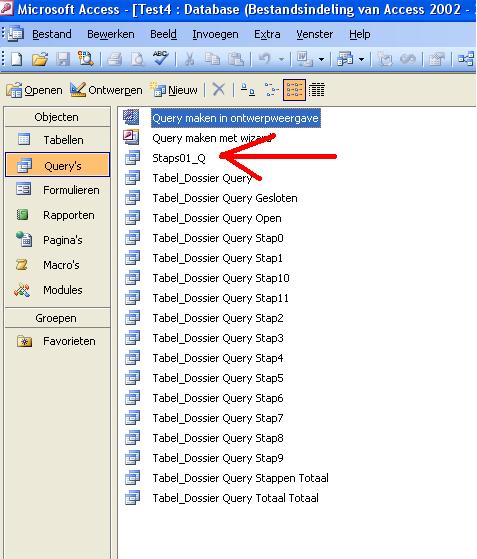
Task: Click the Relationships icon in toolbar
Action: click(x=466, y=59)
